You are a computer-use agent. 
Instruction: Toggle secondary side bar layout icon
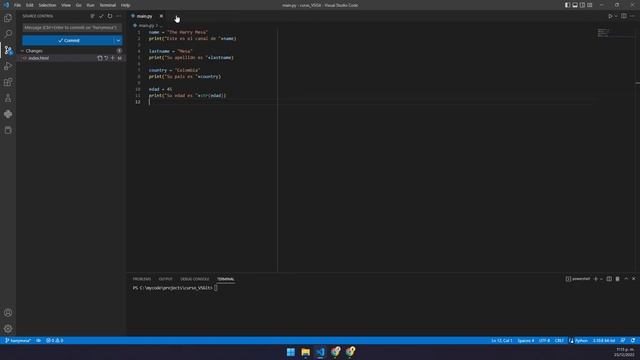pyautogui.click(x=582, y=5)
